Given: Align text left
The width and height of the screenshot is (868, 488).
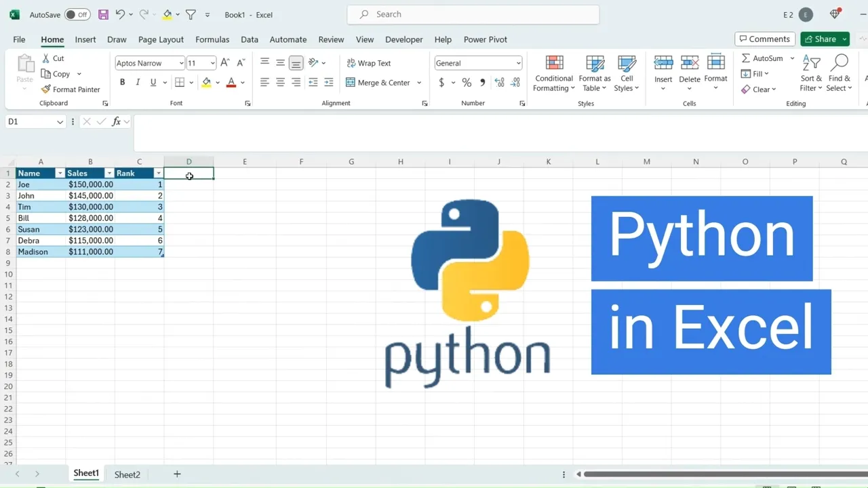Looking at the screenshot, I should pyautogui.click(x=264, y=83).
